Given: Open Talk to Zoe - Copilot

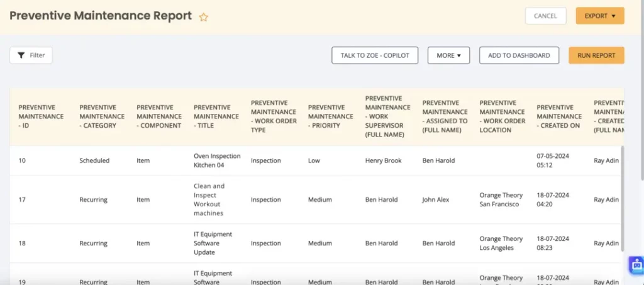Looking at the screenshot, I should (375, 55).
